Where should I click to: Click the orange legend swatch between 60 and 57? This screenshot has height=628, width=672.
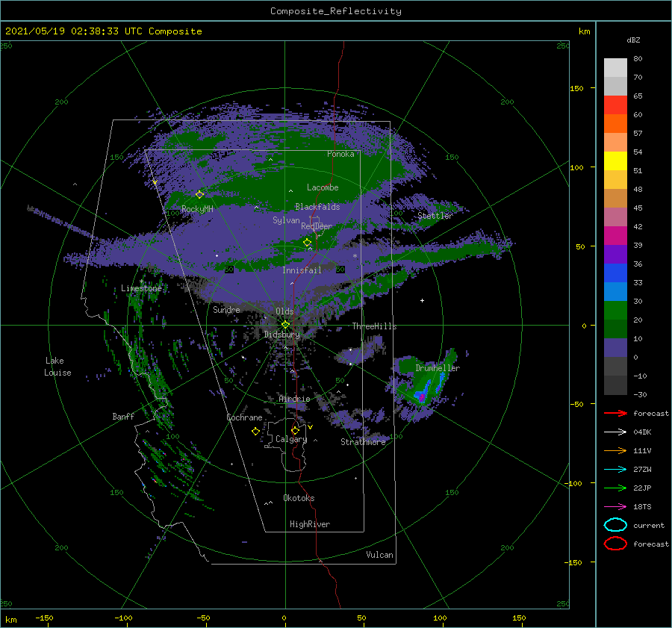(615, 124)
